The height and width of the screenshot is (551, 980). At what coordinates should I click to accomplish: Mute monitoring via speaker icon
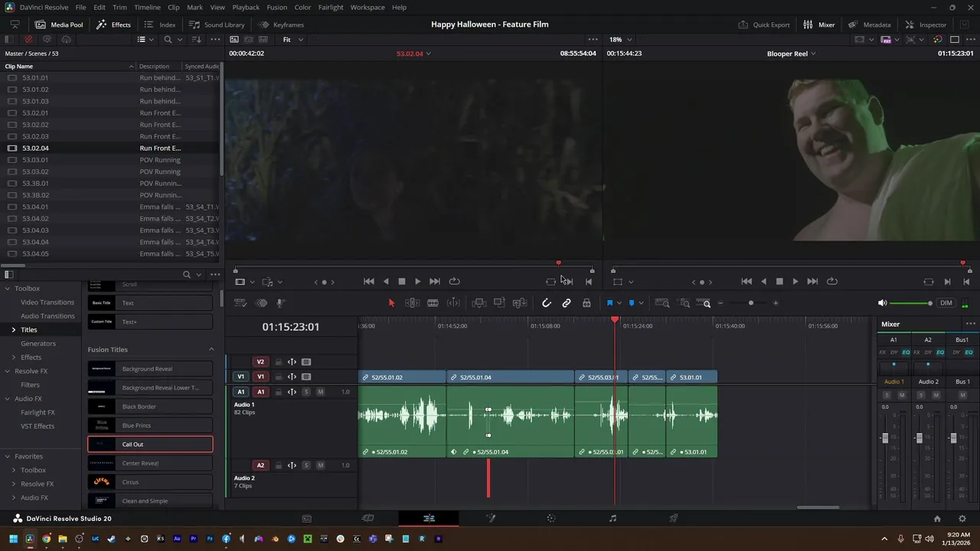point(882,303)
